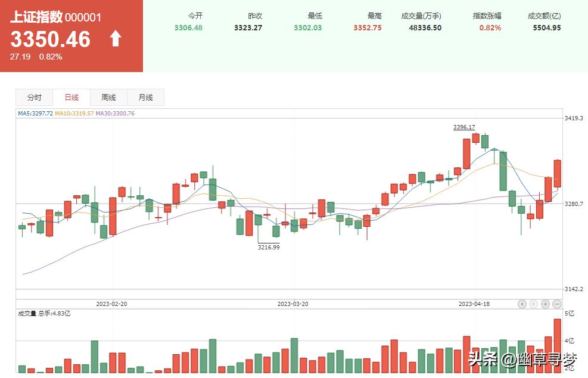Click the highest price value 3352.75
Screen dimensions: 588x378
pos(369,27)
